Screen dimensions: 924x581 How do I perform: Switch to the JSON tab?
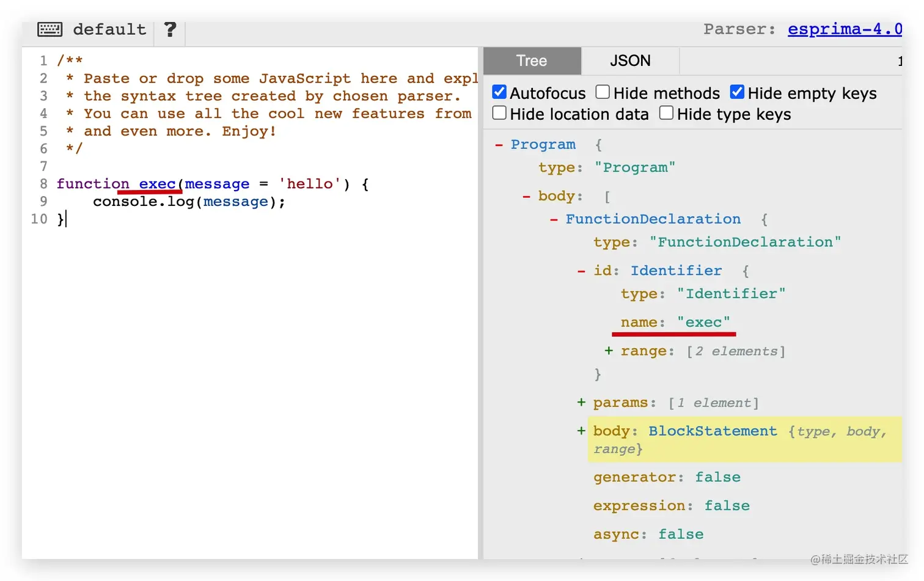point(630,60)
